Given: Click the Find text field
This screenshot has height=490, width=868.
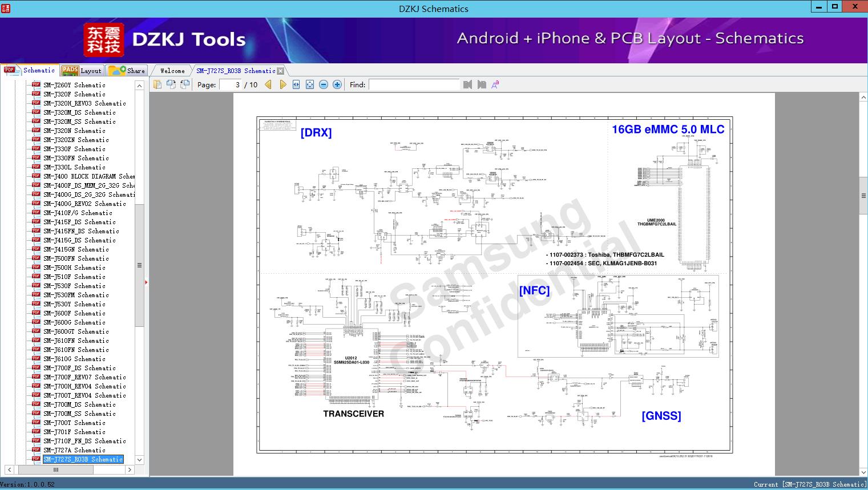Looking at the screenshot, I should click(x=414, y=84).
